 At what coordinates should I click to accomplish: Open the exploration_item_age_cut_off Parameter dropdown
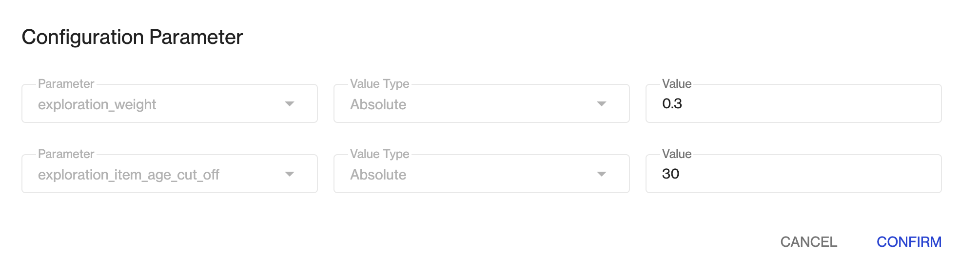tap(169, 174)
